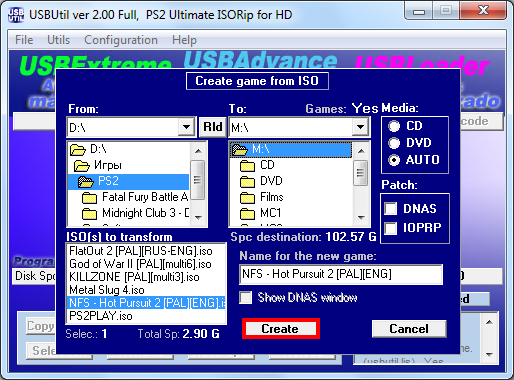514x380 pixels.
Task: Select Metal Slug 4.iso
Action: (107, 290)
